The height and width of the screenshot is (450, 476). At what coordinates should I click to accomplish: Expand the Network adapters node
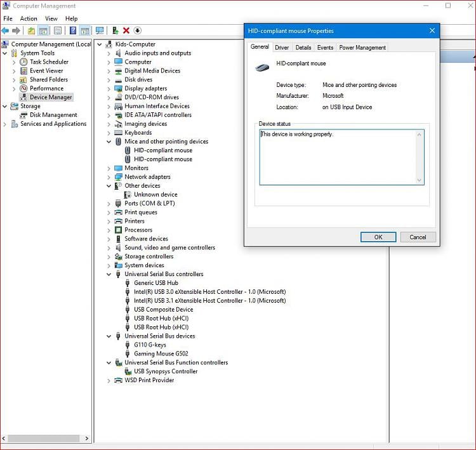pos(109,177)
